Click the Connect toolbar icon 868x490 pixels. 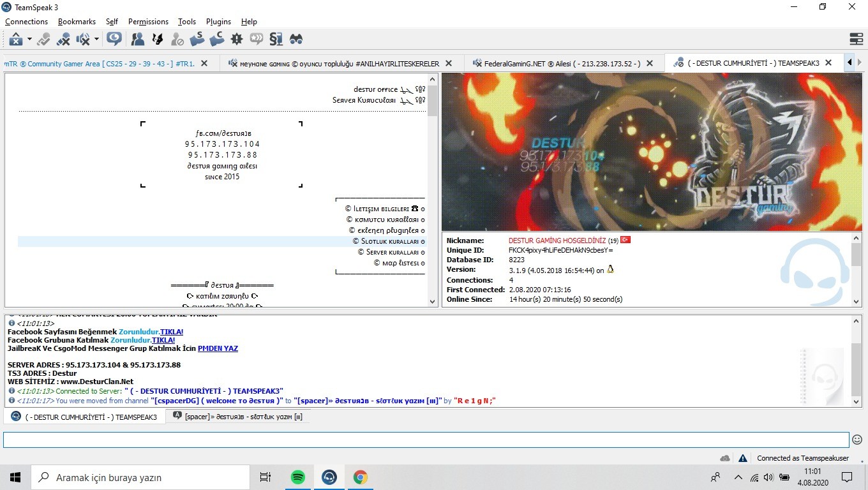tap(16, 39)
